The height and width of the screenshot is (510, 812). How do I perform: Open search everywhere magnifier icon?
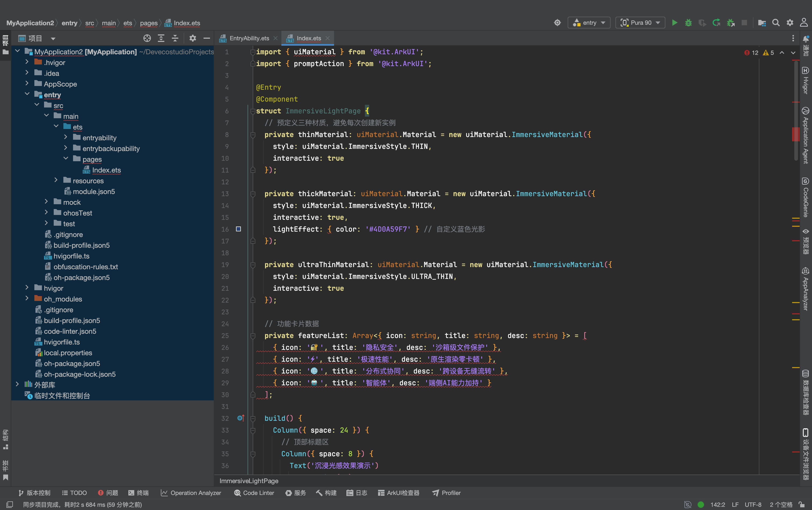click(x=776, y=23)
